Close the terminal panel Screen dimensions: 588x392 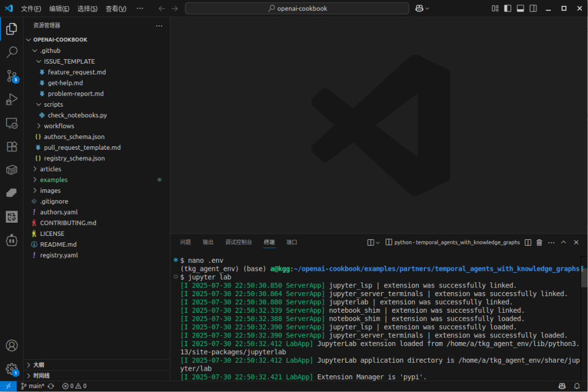[577, 242]
